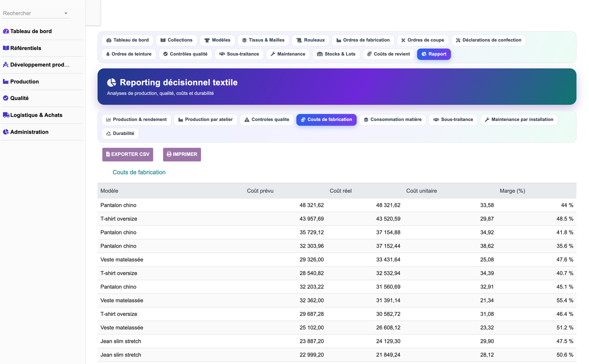The image size is (589, 364).
Task: Click the Consommation matière layers icon
Action: [366, 120]
